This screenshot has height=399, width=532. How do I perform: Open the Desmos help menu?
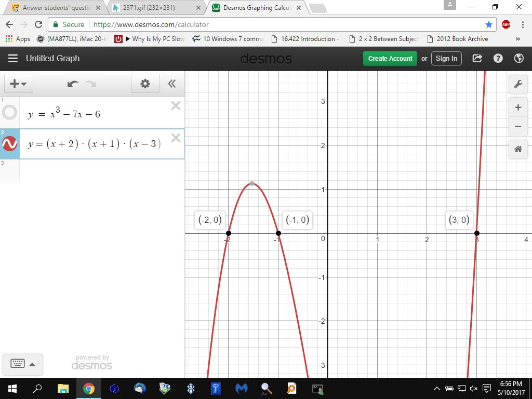(x=498, y=58)
